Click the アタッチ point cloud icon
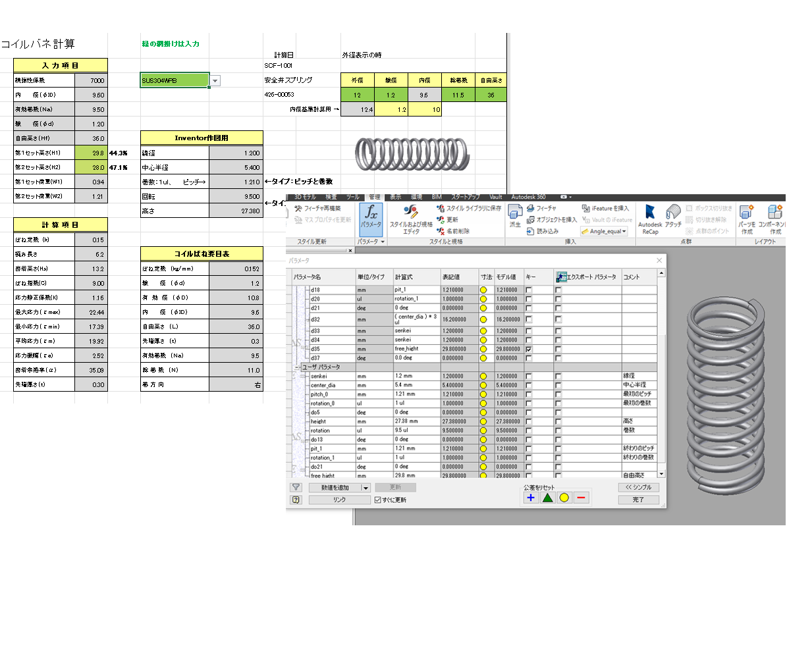812x653 pixels. 673,216
